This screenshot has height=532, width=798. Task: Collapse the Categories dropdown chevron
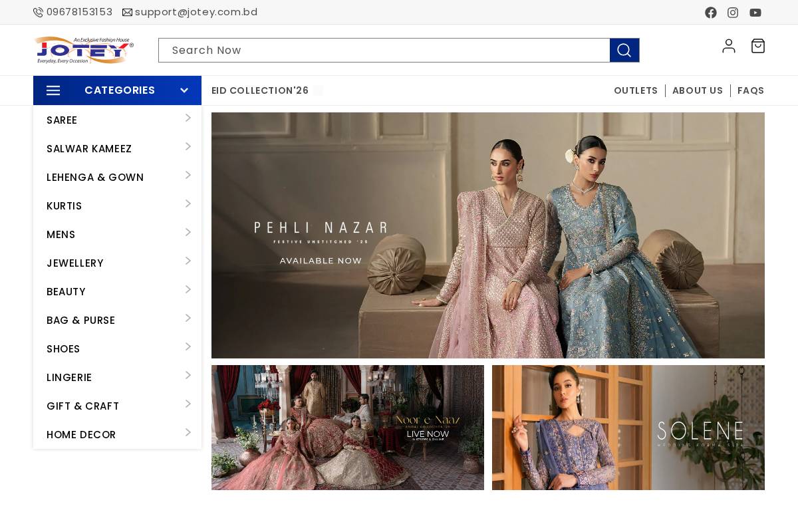tap(184, 90)
